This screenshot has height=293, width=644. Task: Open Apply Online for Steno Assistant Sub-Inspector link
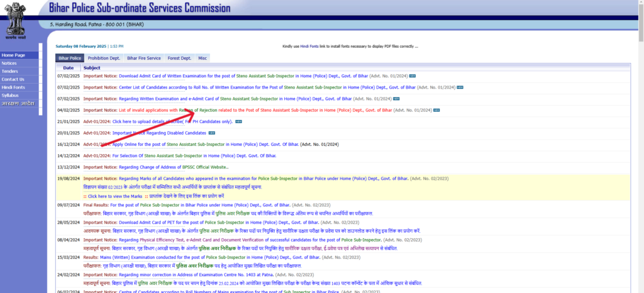coord(206,145)
